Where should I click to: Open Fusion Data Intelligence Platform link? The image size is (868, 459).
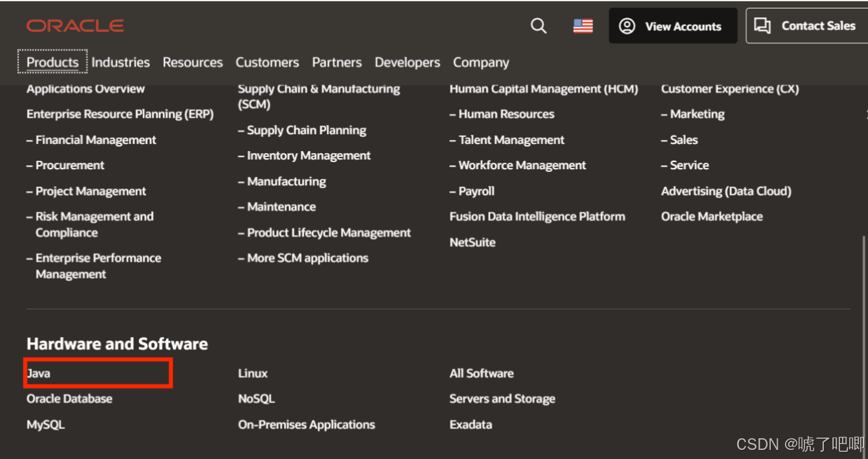pyautogui.click(x=537, y=217)
